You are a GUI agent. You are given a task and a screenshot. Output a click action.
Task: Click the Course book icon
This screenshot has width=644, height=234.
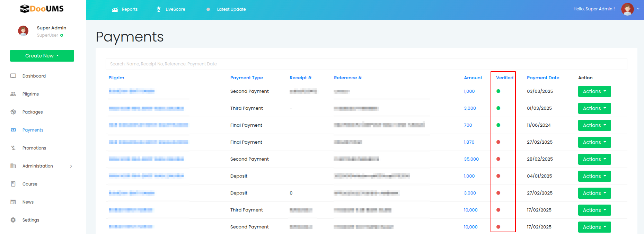[x=13, y=184]
